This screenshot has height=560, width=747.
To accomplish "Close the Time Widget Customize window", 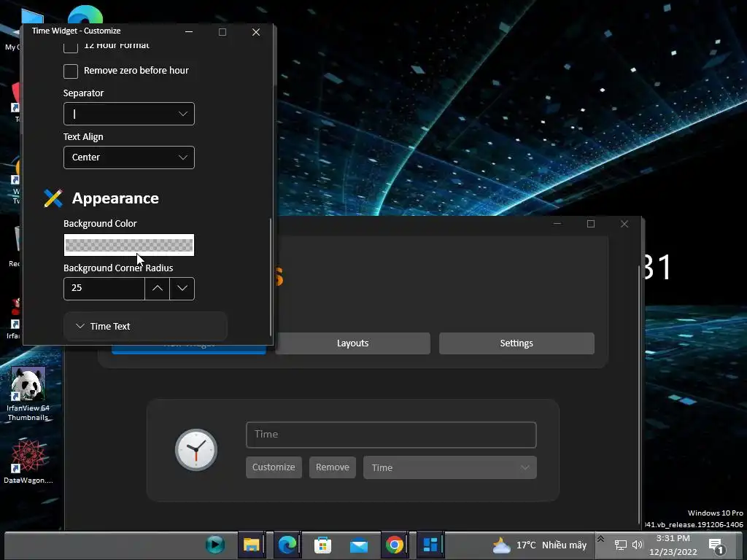I will (256, 32).
